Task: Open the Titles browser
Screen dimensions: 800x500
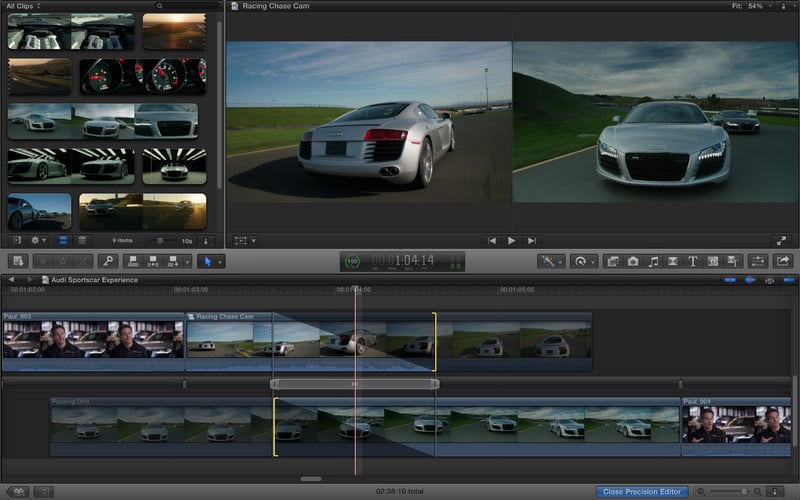Action: click(693, 261)
